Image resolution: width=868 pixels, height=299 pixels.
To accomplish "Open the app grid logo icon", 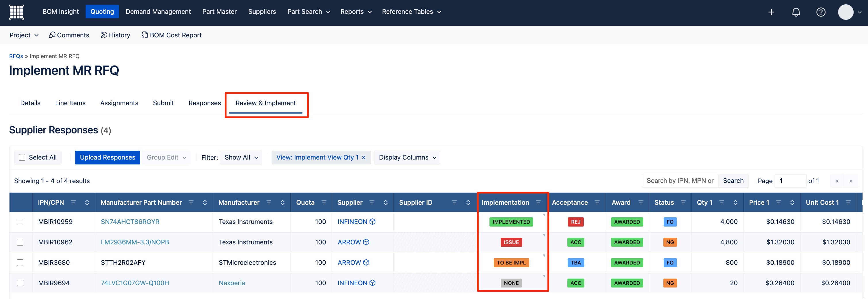I will click(16, 12).
